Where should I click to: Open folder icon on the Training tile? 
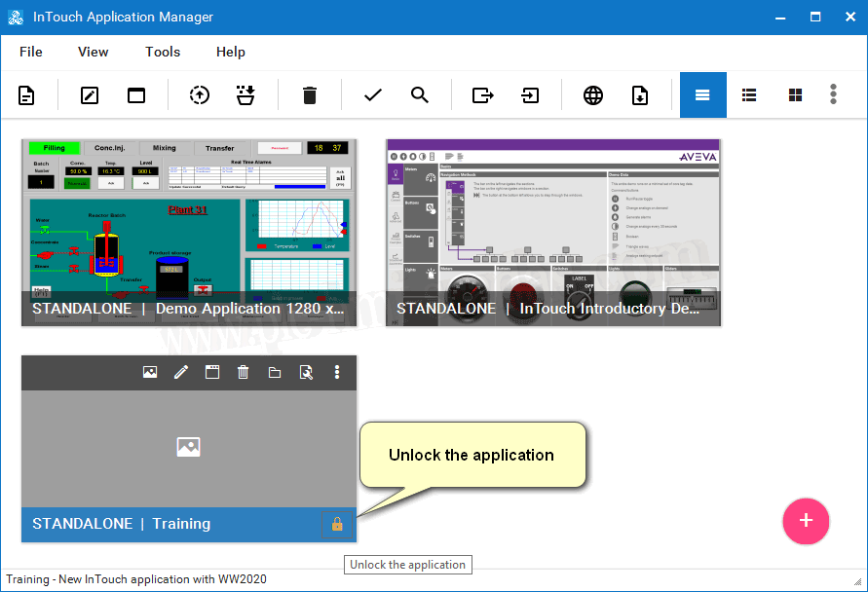tap(275, 372)
